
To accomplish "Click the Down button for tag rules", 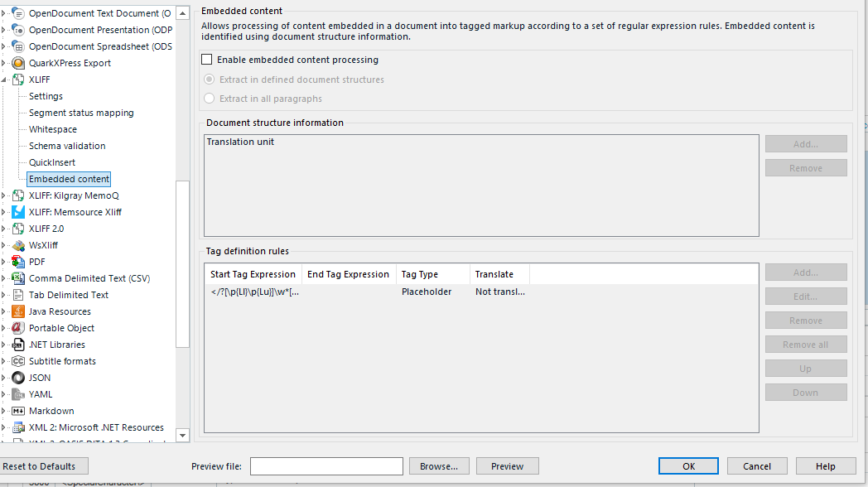I will (x=806, y=393).
